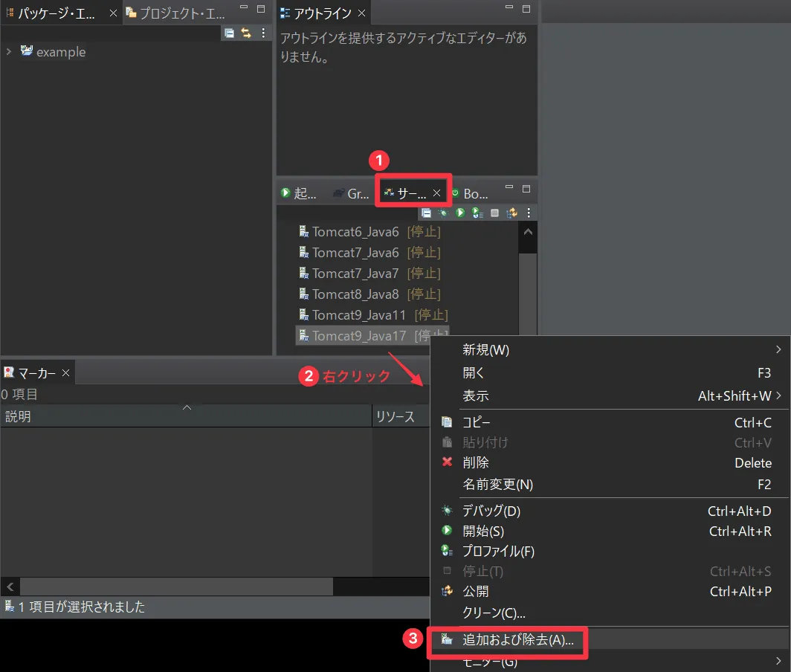Close the サーバー tab

point(437,193)
